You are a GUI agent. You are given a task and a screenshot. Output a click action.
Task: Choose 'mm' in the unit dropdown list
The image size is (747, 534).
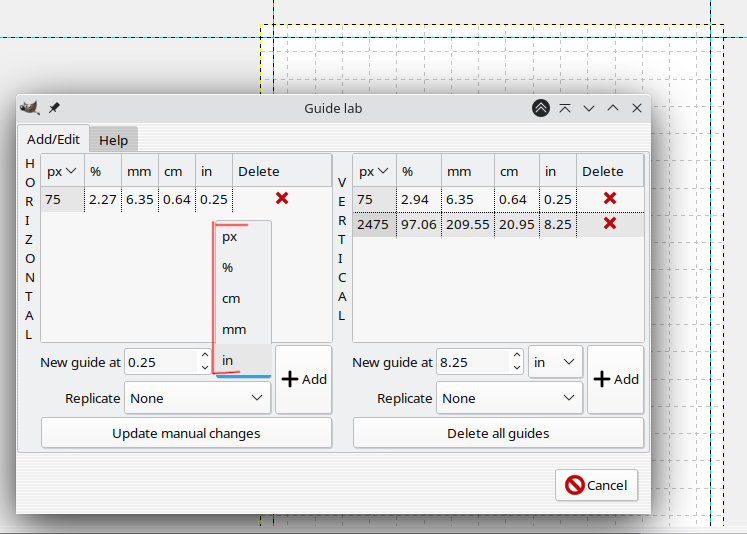pos(234,329)
